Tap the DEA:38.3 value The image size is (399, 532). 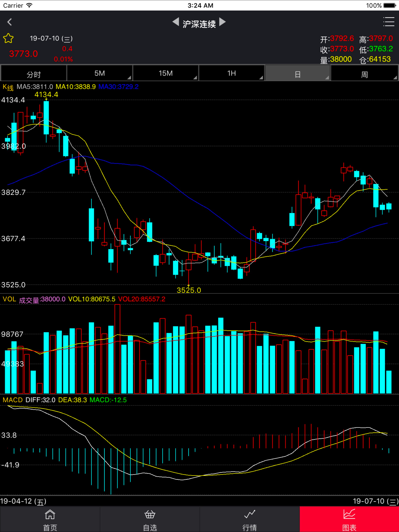[72, 400]
